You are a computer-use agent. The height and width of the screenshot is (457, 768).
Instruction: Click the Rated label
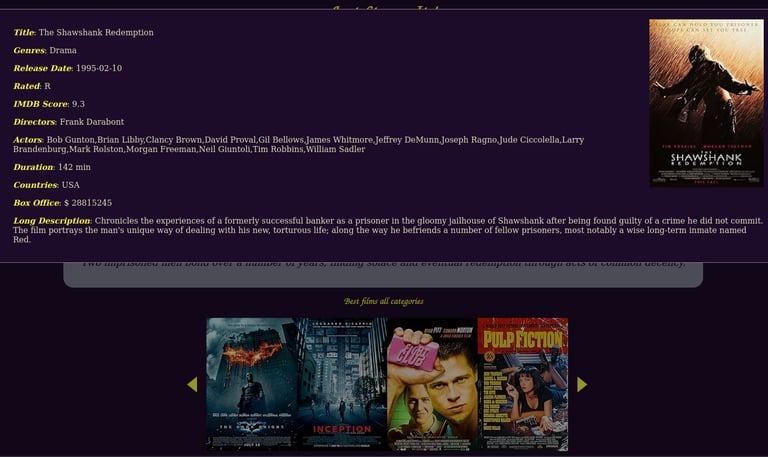(26, 86)
